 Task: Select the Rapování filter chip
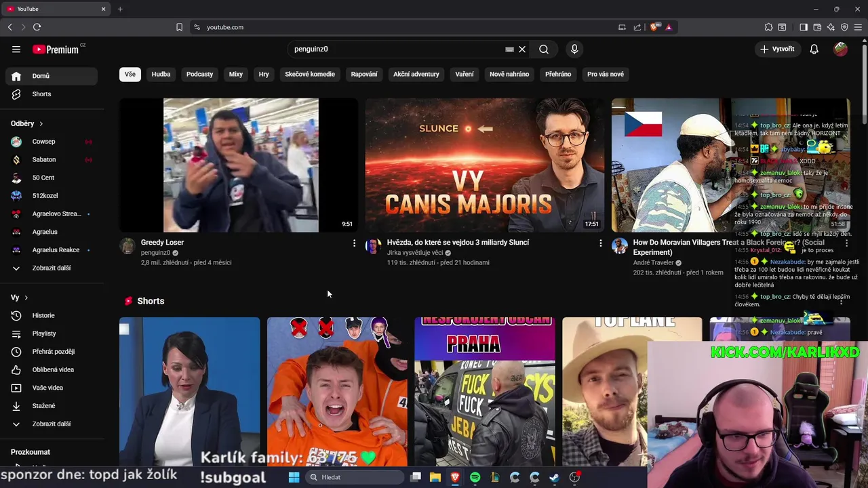364,74
